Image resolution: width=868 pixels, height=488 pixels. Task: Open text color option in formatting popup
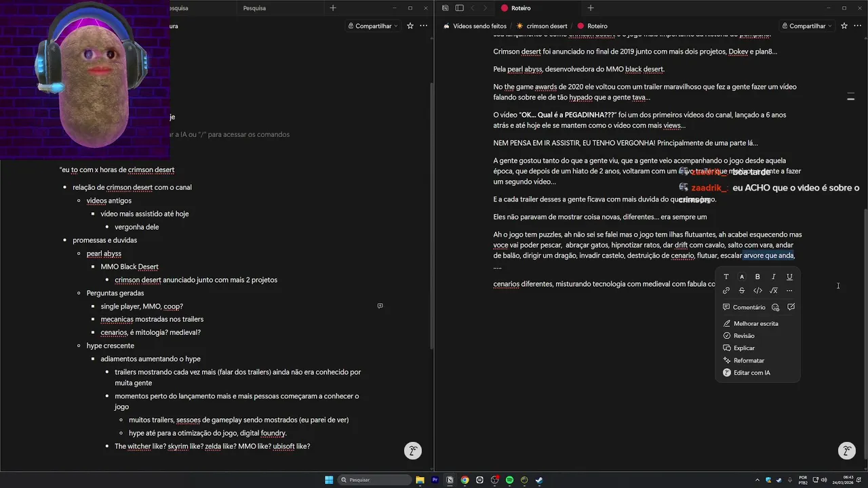[x=742, y=277]
